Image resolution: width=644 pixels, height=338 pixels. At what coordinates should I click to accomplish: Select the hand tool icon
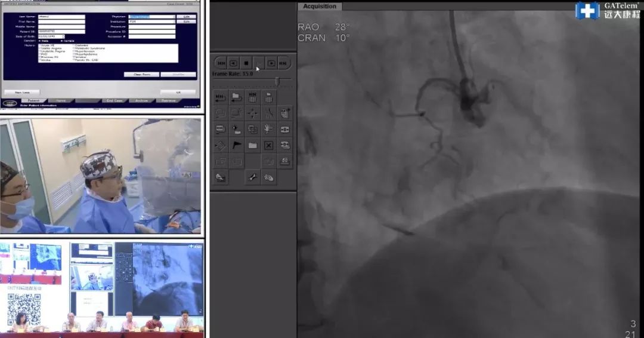click(x=268, y=129)
